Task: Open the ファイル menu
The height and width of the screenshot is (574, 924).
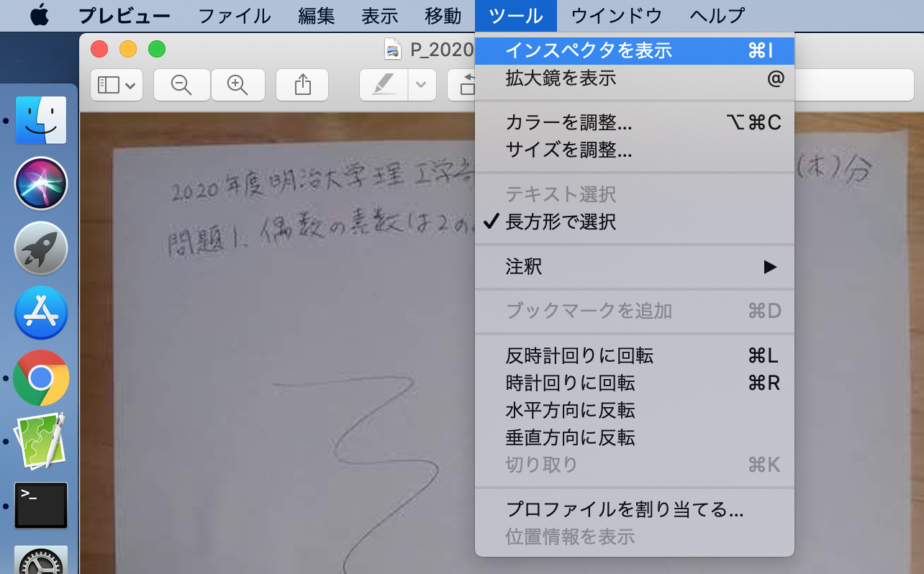Action: click(234, 16)
